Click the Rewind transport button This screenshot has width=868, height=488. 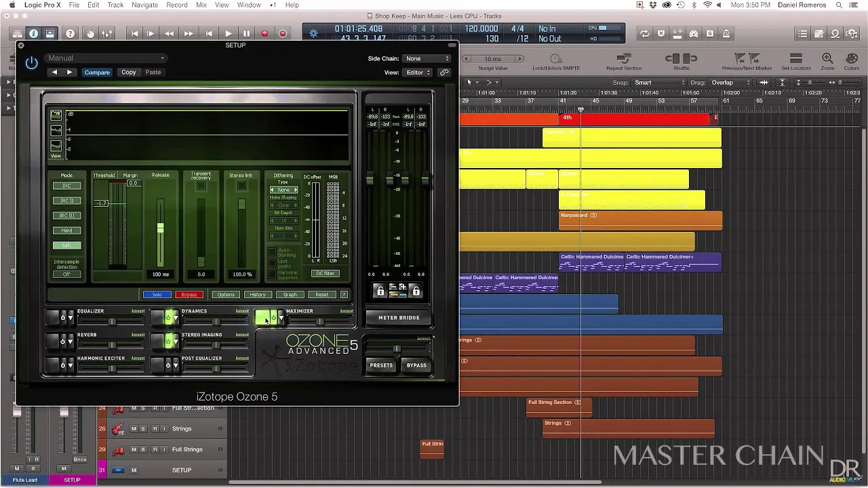point(169,33)
